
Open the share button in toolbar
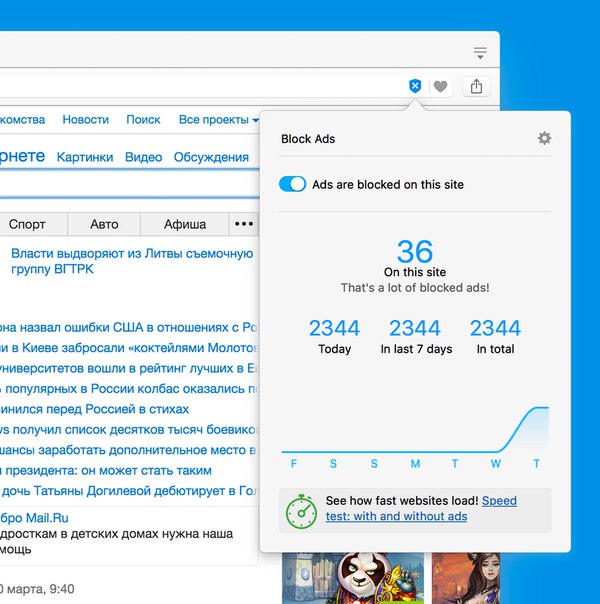(476, 87)
